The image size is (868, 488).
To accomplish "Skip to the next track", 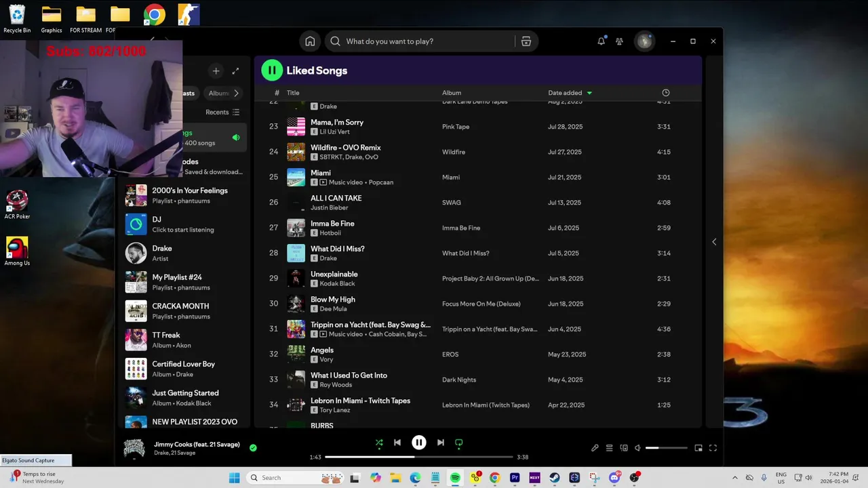I will tap(441, 443).
